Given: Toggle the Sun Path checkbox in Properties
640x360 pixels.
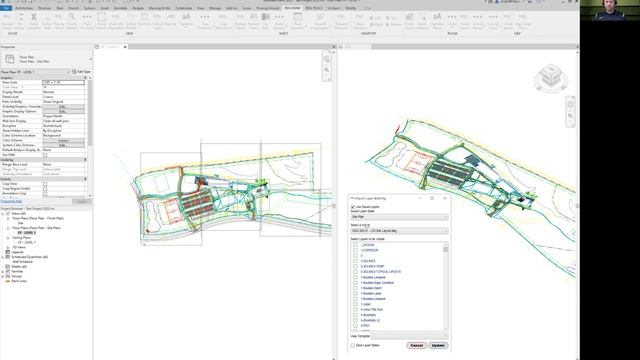Looking at the screenshot, I should [45, 155].
